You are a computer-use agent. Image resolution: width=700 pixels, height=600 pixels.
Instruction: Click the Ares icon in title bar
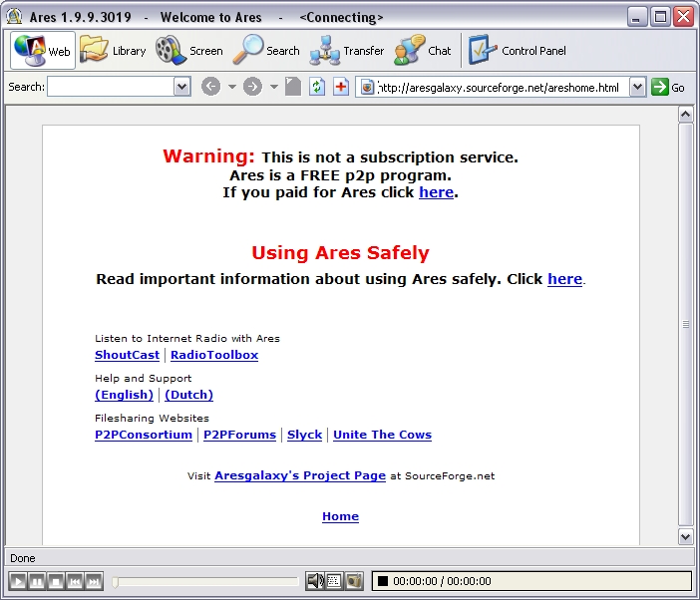pos(15,16)
